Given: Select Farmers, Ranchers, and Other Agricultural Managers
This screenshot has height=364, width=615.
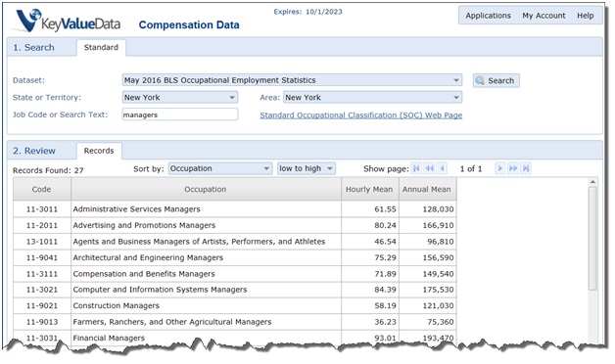Looking at the screenshot, I should tap(235, 322).
